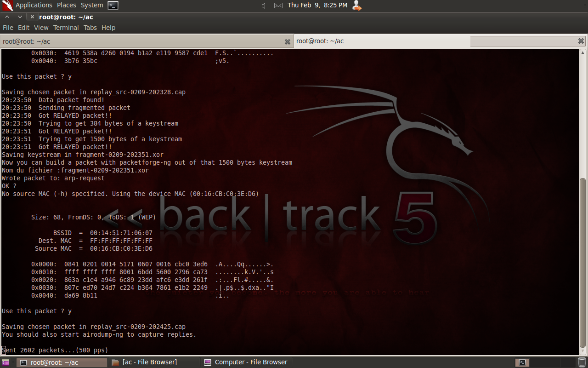Select root@root terminal taskbar button
The image size is (588, 368).
point(62,362)
